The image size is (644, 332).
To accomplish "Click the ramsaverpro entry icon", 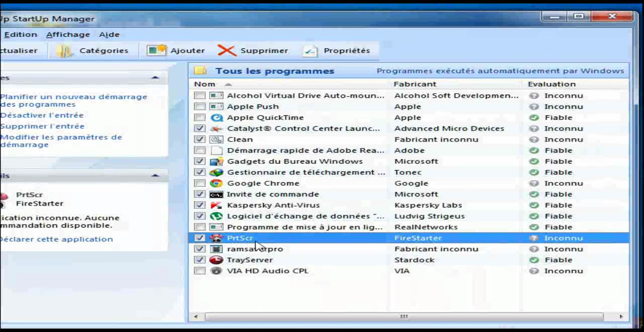I will (216, 249).
